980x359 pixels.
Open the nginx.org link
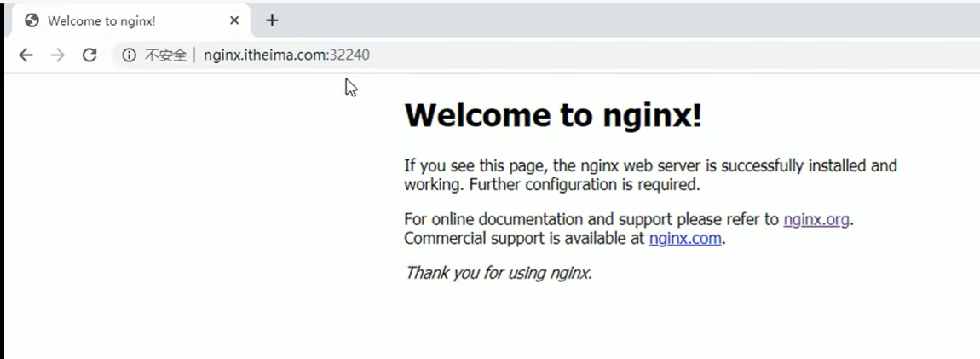click(x=816, y=220)
